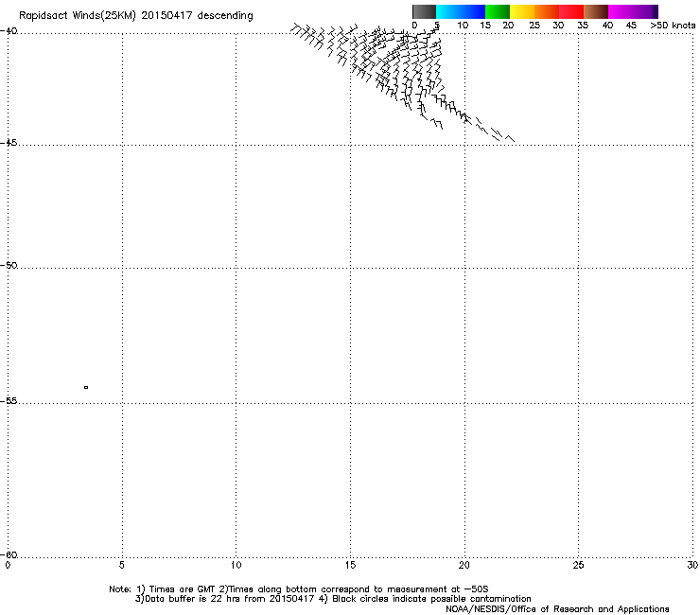The image size is (700, 615).
Task: Click the -60 latitude axis label
Action: click(x=9, y=554)
